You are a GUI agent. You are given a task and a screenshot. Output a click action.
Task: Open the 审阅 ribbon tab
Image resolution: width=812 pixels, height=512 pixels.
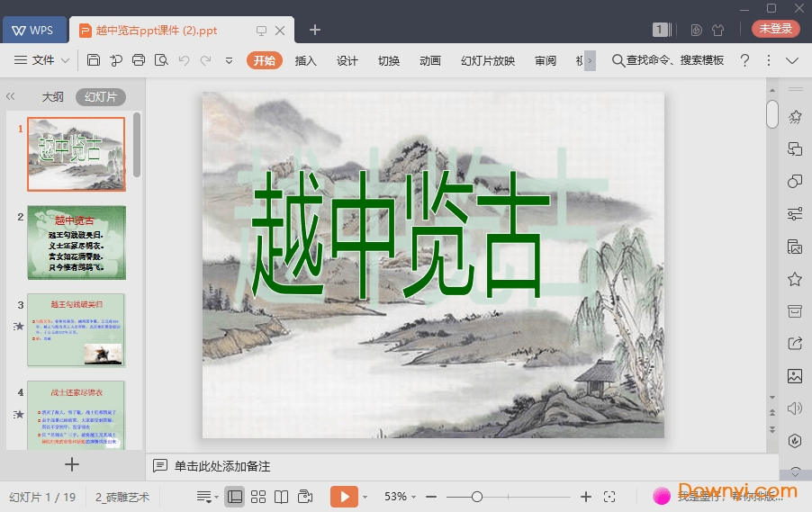546,60
